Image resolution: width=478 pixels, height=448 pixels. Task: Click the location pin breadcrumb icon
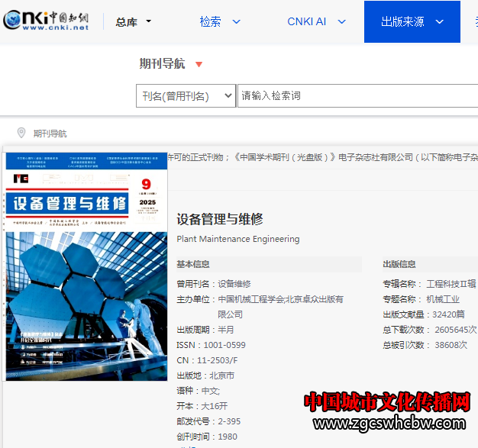pos(21,133)
